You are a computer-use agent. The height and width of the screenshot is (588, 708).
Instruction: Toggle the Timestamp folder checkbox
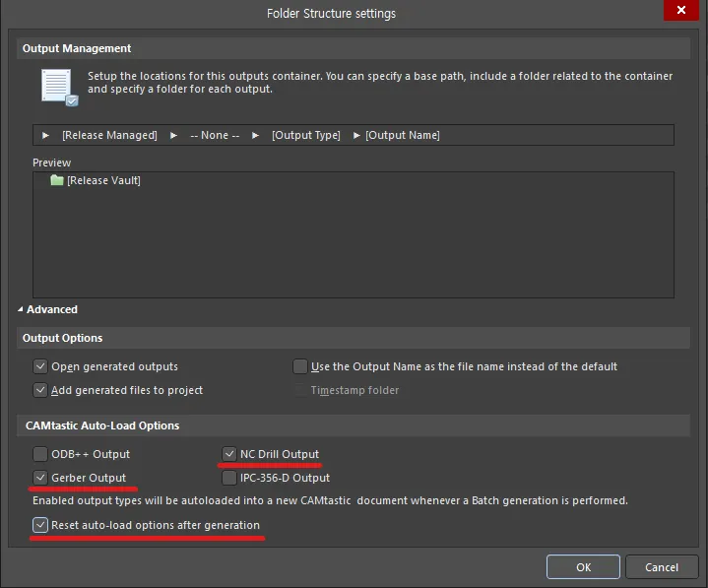[x=299, y=390]
